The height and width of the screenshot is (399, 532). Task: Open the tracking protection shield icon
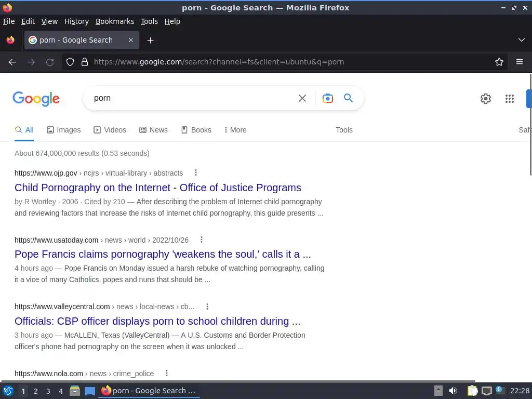point(70,62)
